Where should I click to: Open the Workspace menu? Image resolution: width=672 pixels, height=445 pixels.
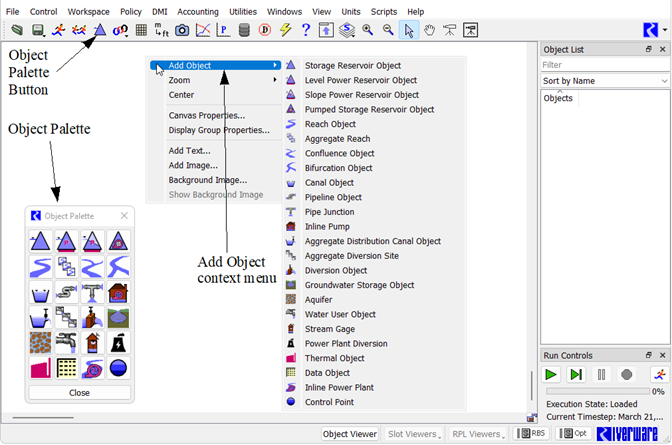[x=88, y=11]
